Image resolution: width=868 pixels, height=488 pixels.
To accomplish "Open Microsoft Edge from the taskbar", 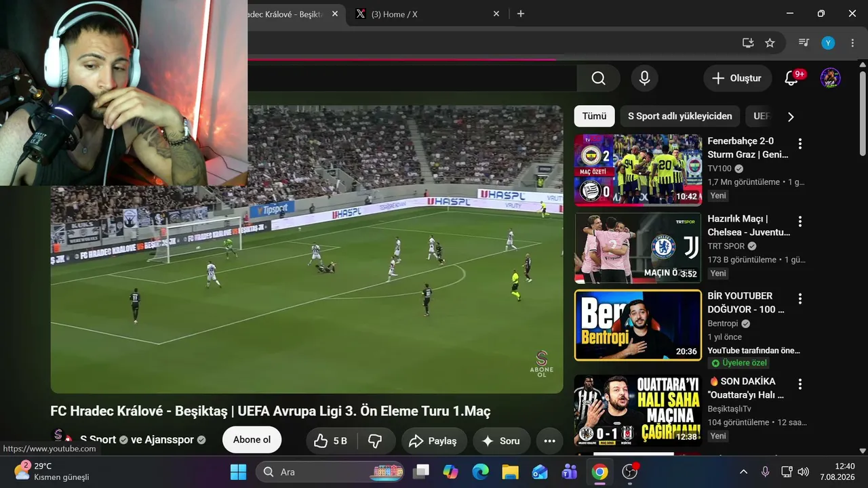I will point(480,472).
